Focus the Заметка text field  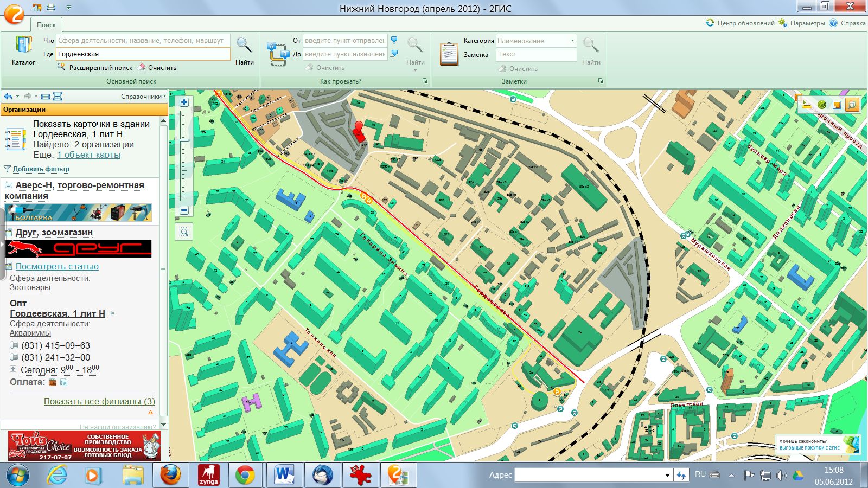tap(536, 54)
